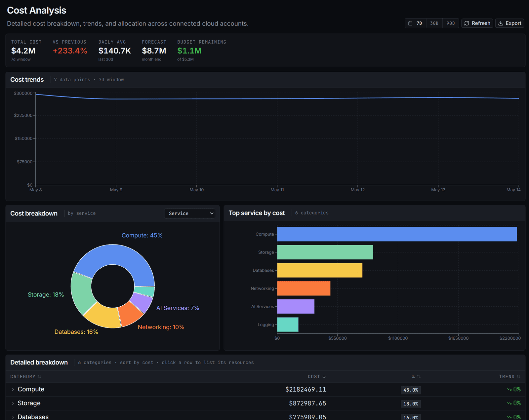
Task: Click the Refresh button
Action: pyautogui.click(x=477, y=23)
